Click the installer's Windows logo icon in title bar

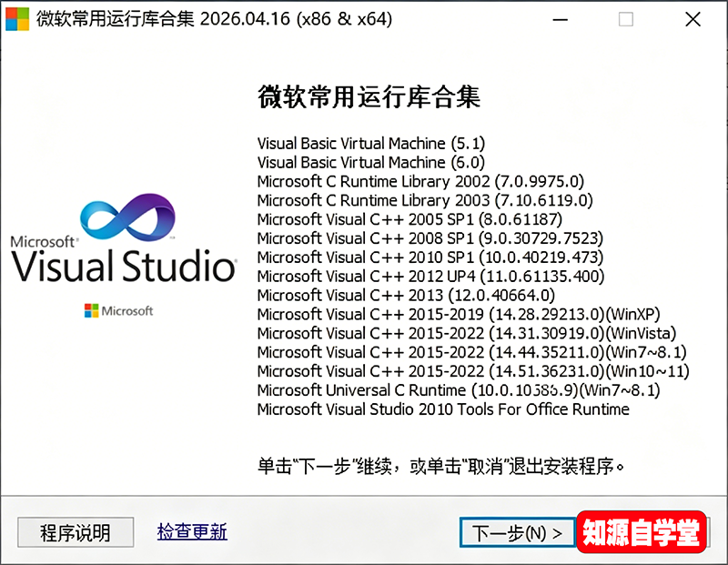[16, 18]
